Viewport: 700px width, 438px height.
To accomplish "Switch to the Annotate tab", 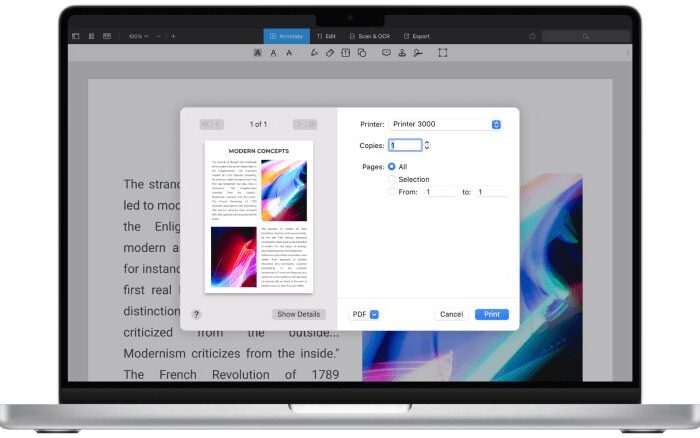I will click(x=286, y=36).
